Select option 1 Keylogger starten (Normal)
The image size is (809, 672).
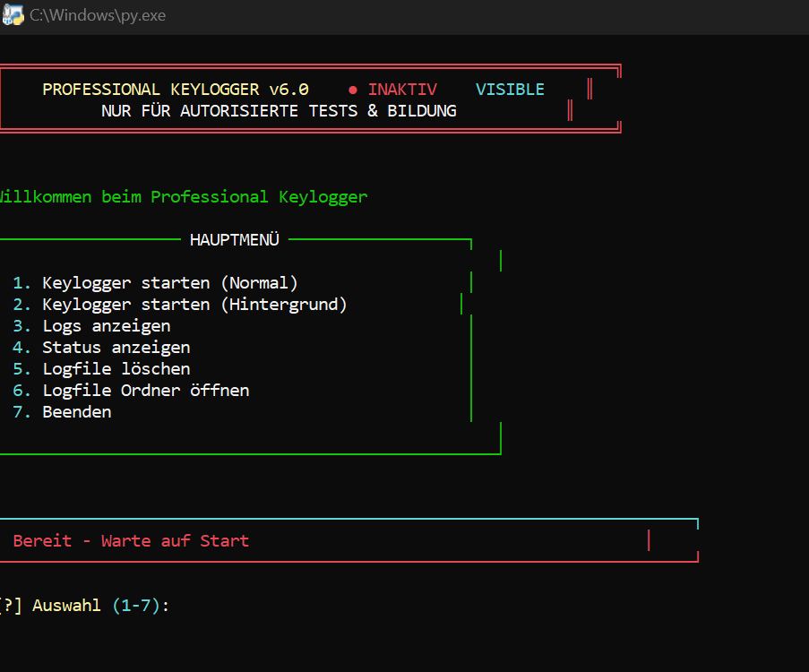tap(155, 283)
